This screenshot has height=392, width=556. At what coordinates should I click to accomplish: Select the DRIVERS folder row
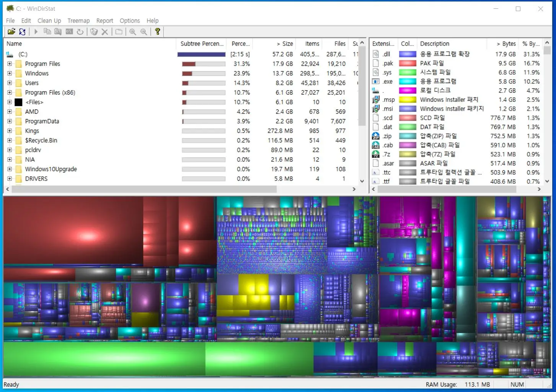point(181,179)
